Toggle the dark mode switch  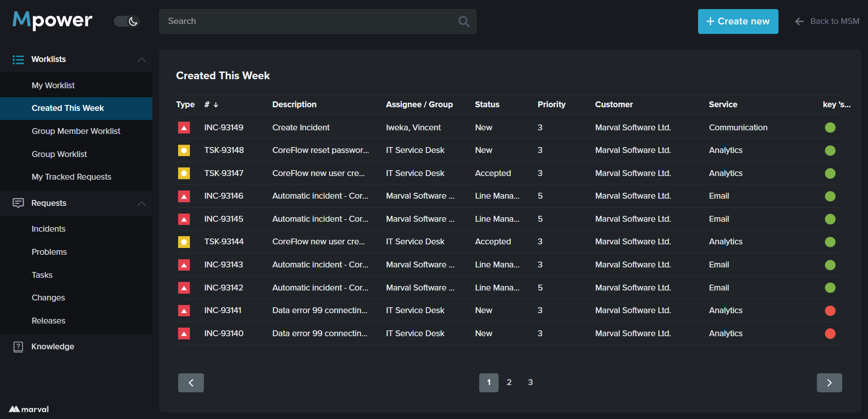127,21
